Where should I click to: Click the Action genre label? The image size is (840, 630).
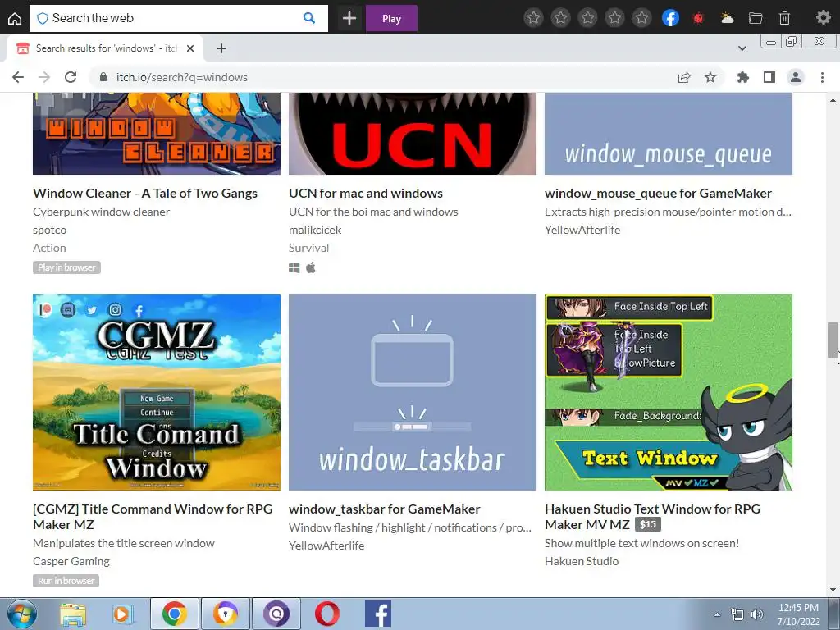coord(49,248)
